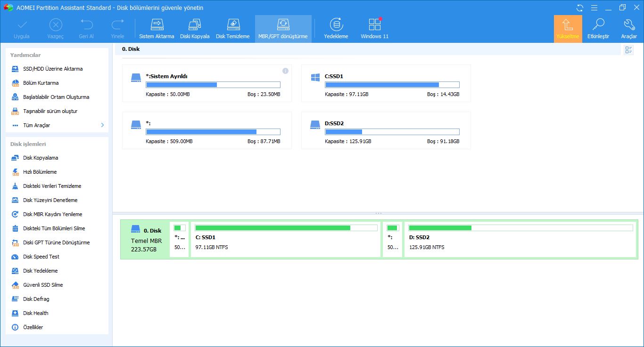
Task: Open Disk Health
Action: (35, 313)
